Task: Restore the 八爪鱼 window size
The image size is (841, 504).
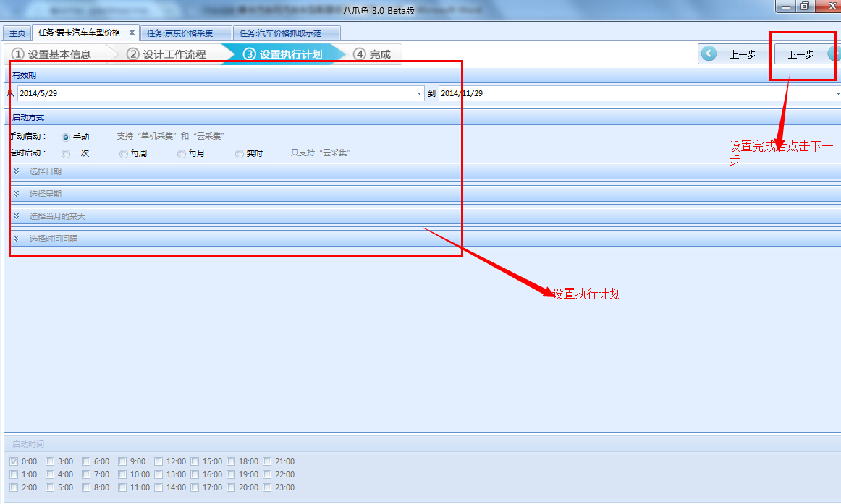Action: tap(805, 7)
